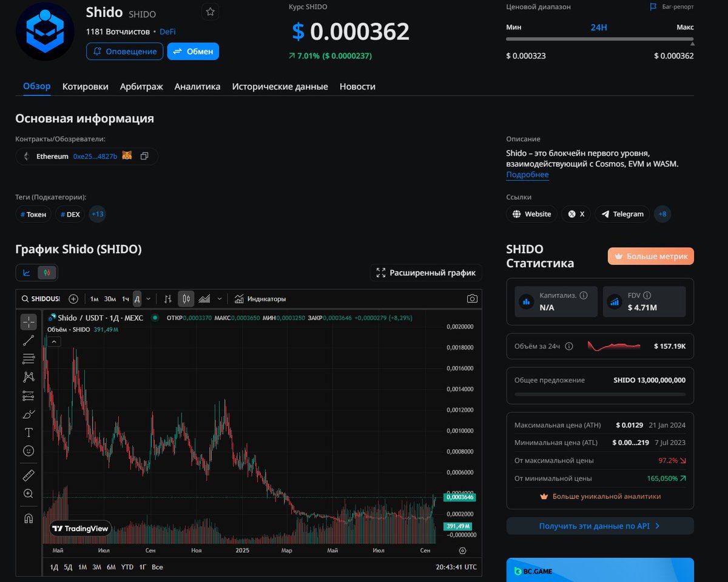Open the emoji icons tool
Screen dimensions: 728x582
point(29,451)
